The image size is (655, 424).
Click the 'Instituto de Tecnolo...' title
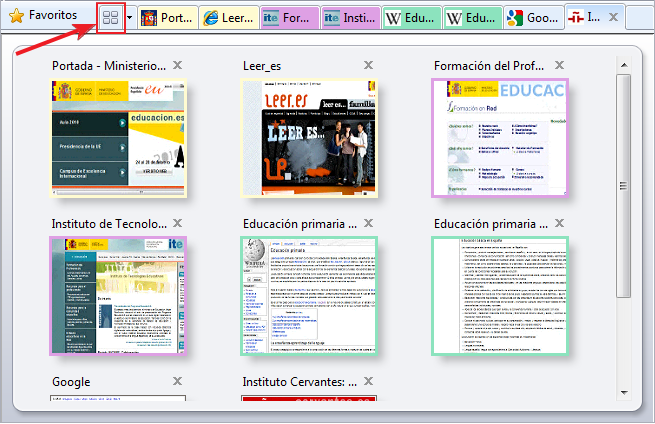(109, 224)
